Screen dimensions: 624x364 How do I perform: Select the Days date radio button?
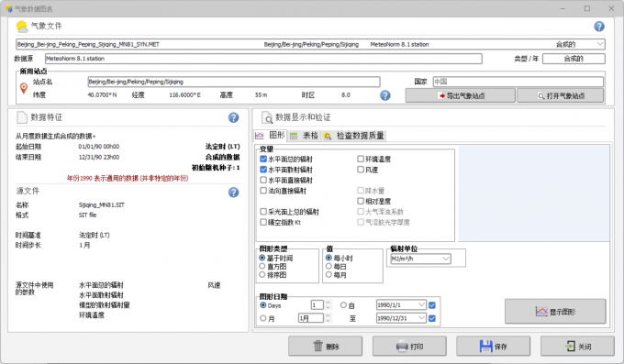click(262, 305)
